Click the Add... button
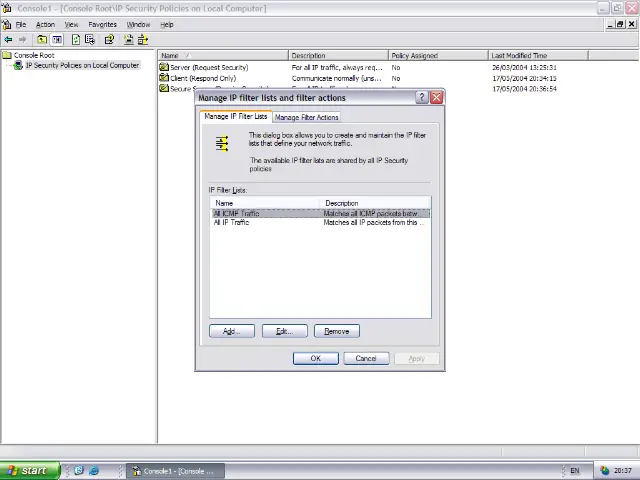 tap(231, 331)
